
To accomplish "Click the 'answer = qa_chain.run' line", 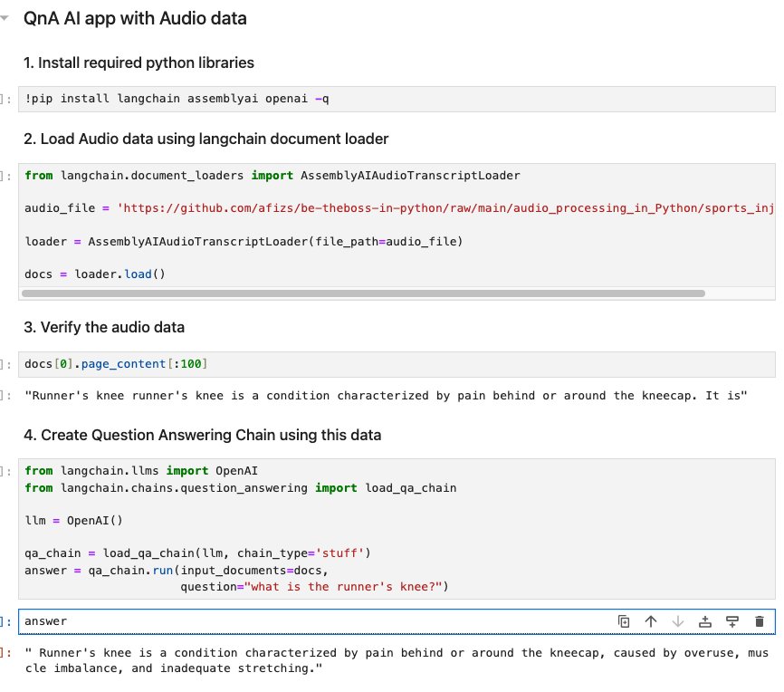I will click(176, 570).
